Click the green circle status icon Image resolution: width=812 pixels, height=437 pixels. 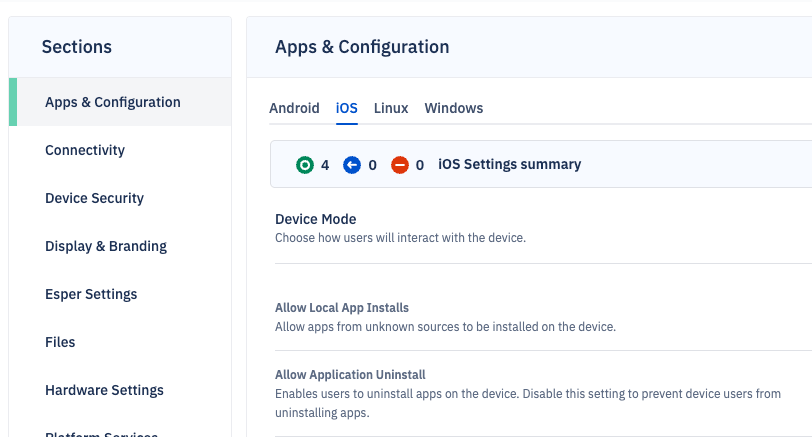click(304, 165)
